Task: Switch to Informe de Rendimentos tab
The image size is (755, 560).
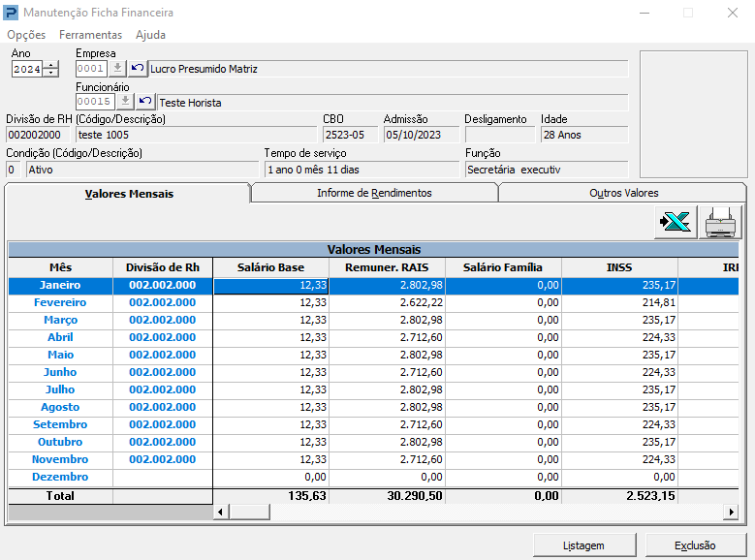Action: (x=374, y=193)
